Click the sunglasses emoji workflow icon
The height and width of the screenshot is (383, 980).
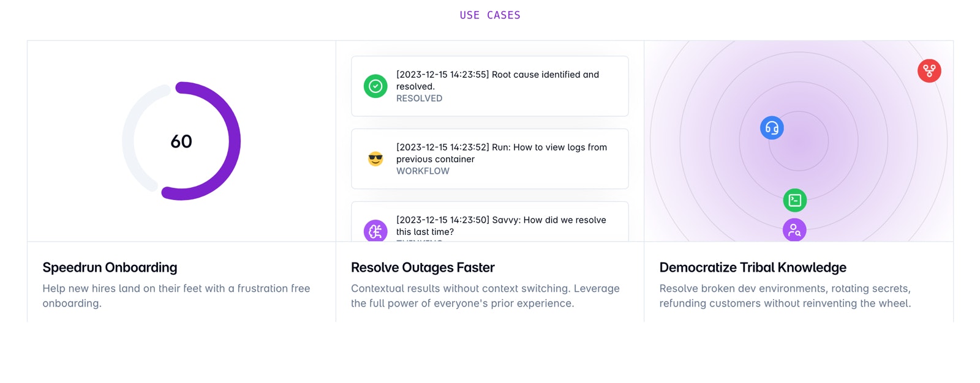point(375,159)
